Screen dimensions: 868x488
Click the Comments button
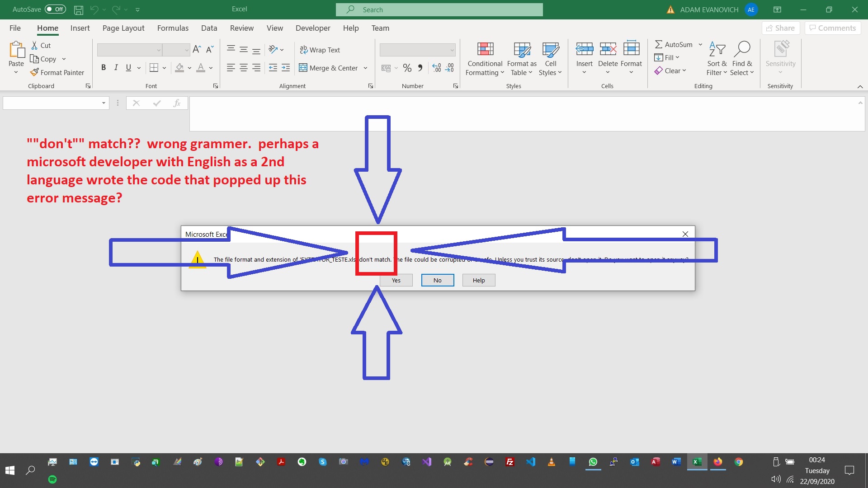coord(833,28)
